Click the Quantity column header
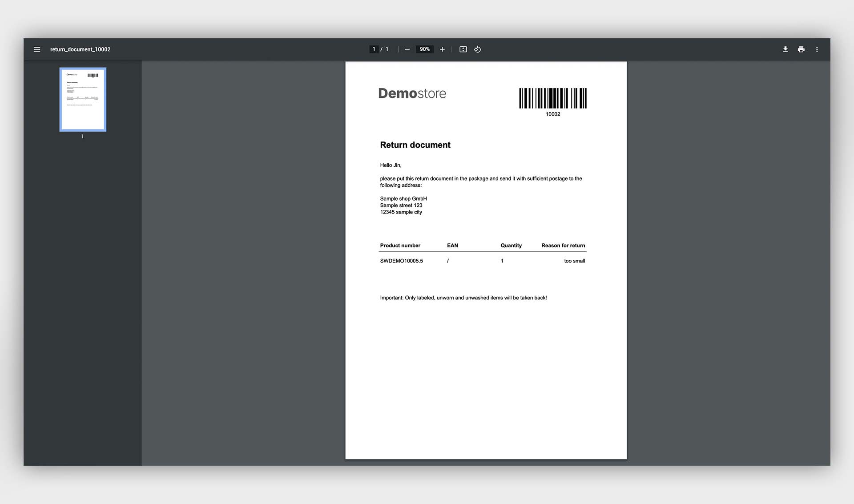The height and width of the screenshot is (504, 854). pyautogui.click(x=511, y=246)
